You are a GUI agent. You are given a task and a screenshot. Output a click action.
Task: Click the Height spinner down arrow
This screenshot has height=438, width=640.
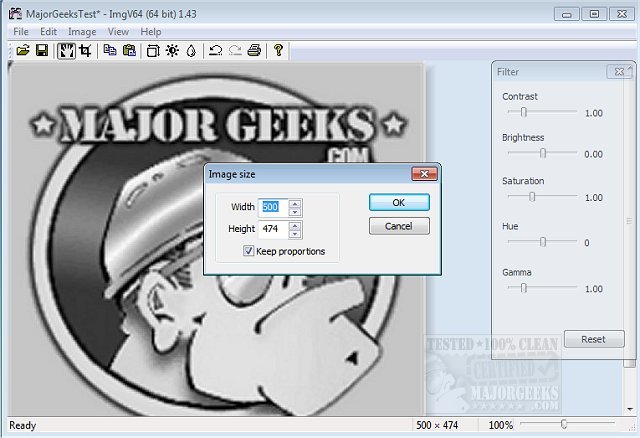pos(295,234)
